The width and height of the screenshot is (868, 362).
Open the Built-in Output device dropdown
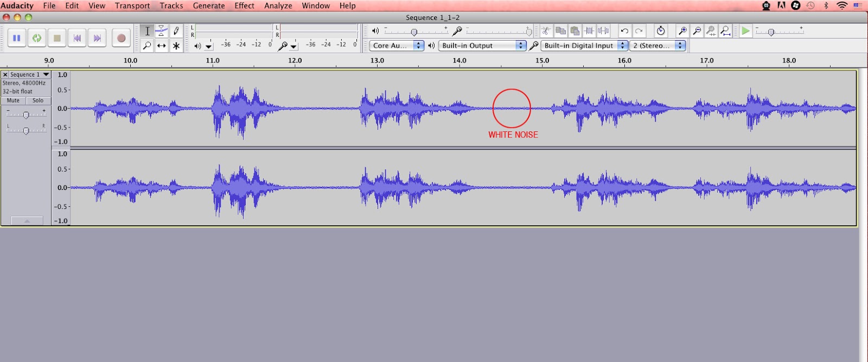click(x=482, y=46)
